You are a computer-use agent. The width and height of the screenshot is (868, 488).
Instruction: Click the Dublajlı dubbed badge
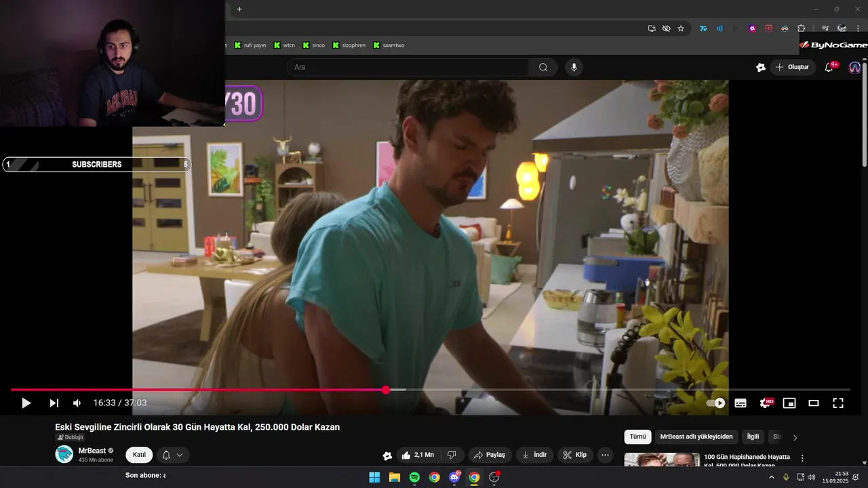[70, 438]
